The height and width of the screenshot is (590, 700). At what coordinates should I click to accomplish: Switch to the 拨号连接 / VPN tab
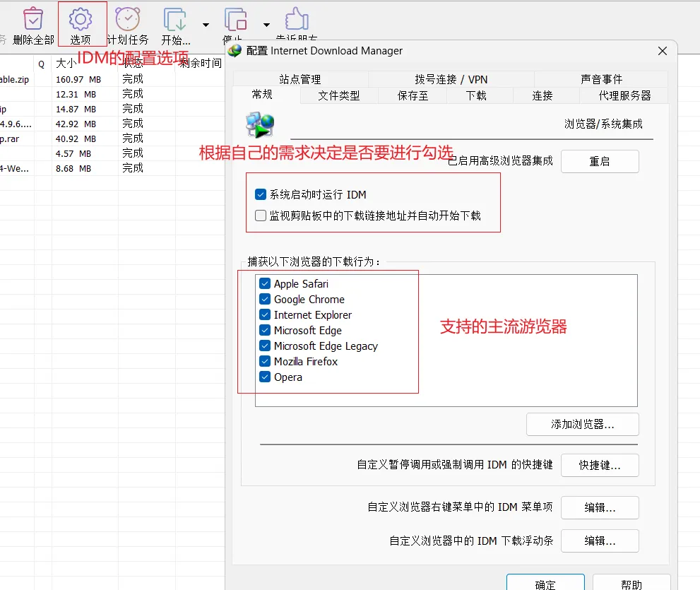451,80
